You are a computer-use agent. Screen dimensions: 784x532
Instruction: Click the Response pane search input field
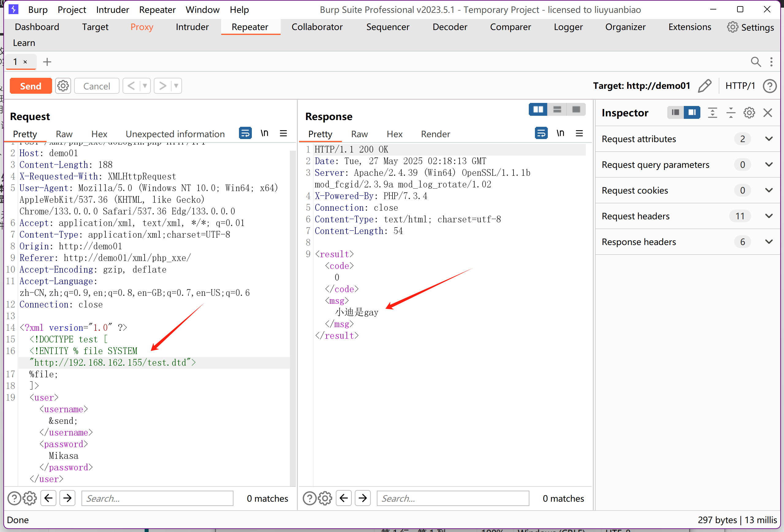click(453, 498)
